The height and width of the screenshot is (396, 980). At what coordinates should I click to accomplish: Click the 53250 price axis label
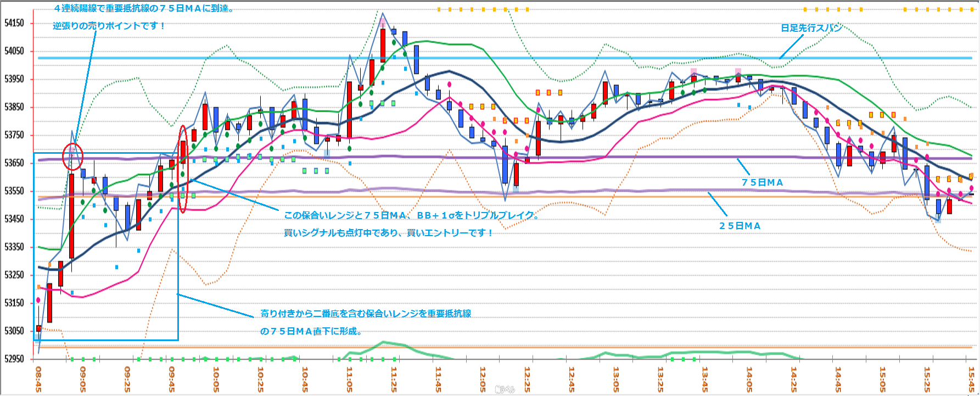point(14,275)
